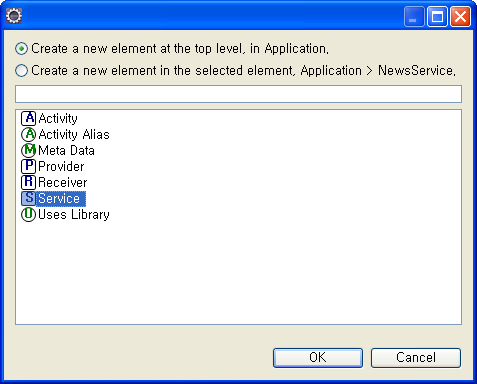Confirm with the OK button
This screenshot has width=477, height=384.
(318, 358)
